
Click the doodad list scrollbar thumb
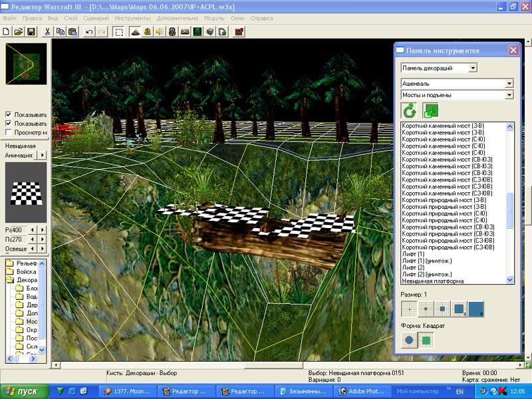tap(509, 211)
